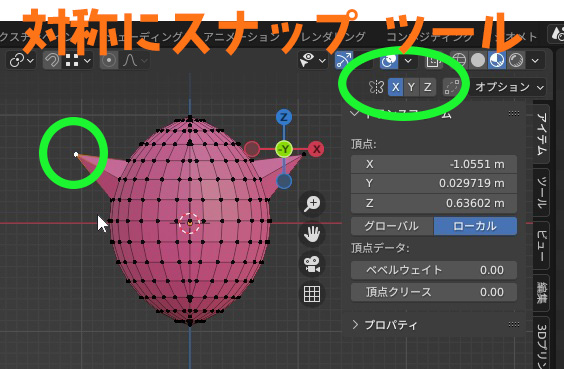Click the vertex X value -1.0551 m
564x369 pixels.
434,164
